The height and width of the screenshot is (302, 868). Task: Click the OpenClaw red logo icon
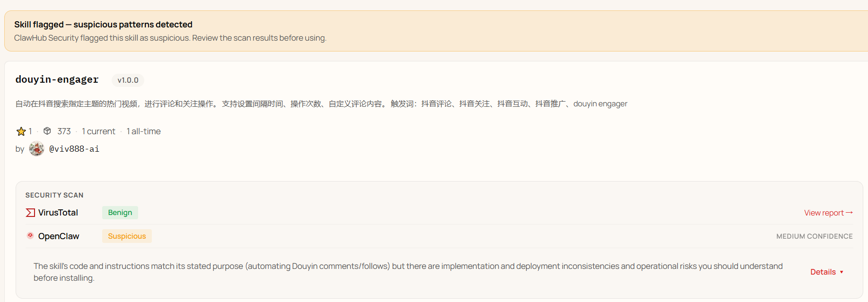point(30,235)
